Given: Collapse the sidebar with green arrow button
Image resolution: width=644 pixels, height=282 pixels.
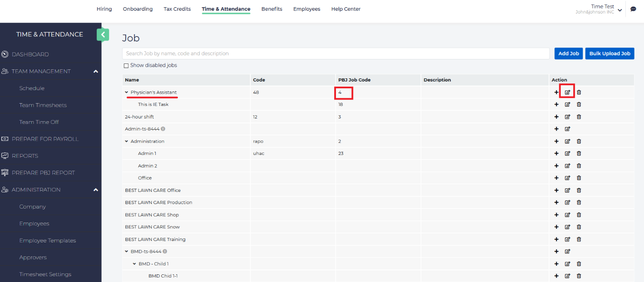Looking at the screenshot, I should 103,34.
